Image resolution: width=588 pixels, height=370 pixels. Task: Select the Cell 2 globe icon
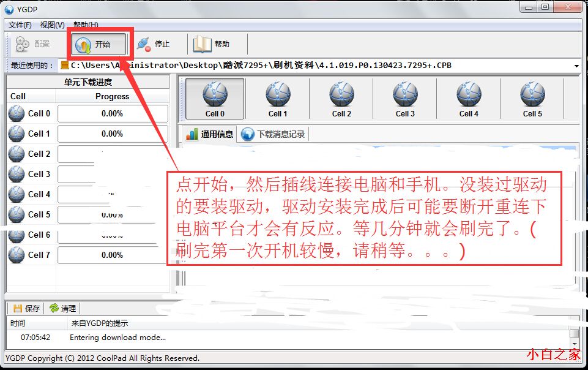pos(341,94)
